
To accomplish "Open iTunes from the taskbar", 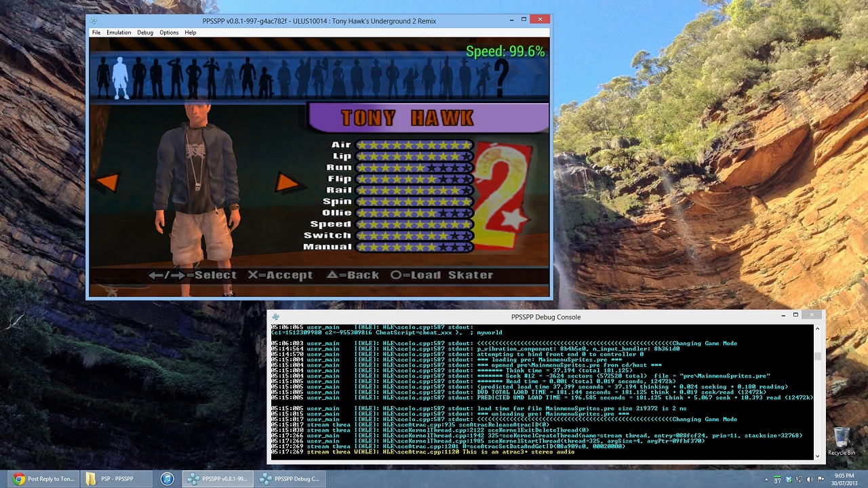I will tap(167, 479).
